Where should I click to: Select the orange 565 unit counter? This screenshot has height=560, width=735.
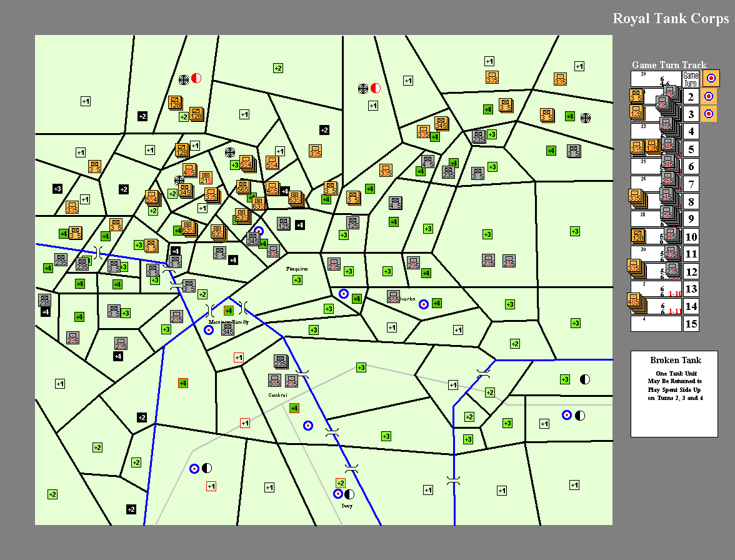(242, 187)
